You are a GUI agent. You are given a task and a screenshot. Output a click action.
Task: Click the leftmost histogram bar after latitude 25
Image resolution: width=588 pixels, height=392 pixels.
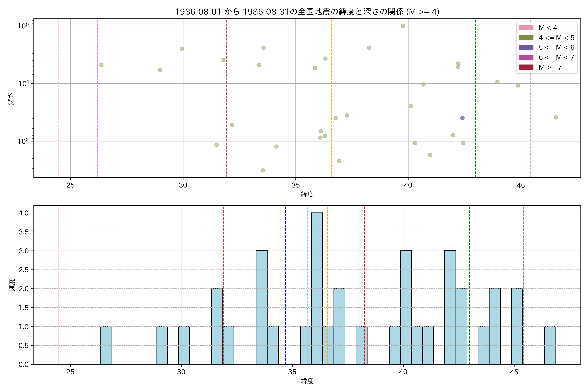[x=106, y=345]
